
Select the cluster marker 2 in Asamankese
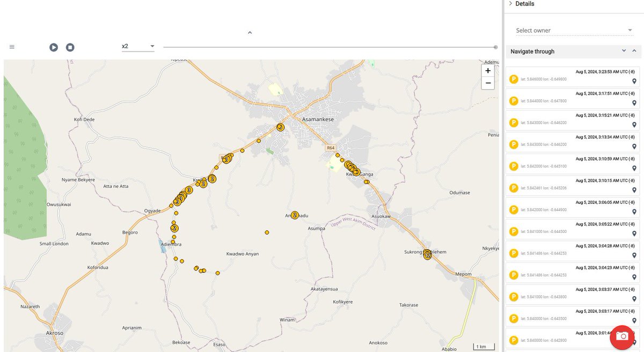coord(280,127)
